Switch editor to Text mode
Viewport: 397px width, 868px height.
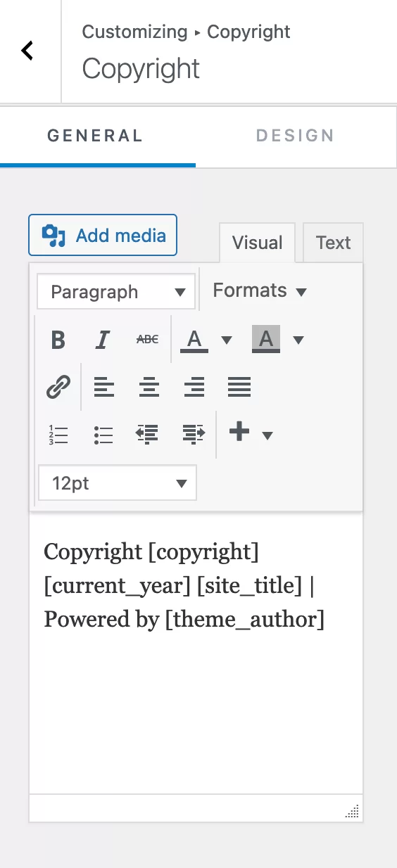coord(333,243)
